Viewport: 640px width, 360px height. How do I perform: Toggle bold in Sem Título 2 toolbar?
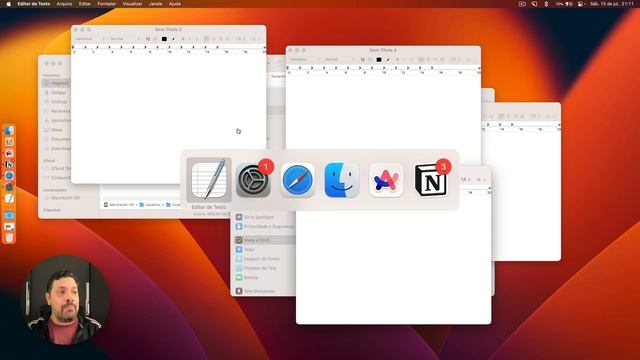pyautogui.click(x=183, y=39)
